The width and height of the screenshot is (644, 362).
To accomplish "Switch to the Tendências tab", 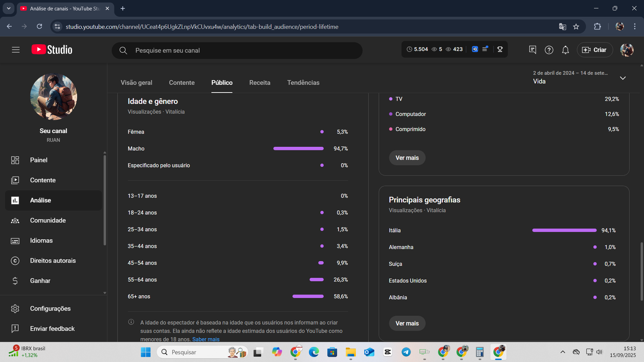I will click(303, 82).
